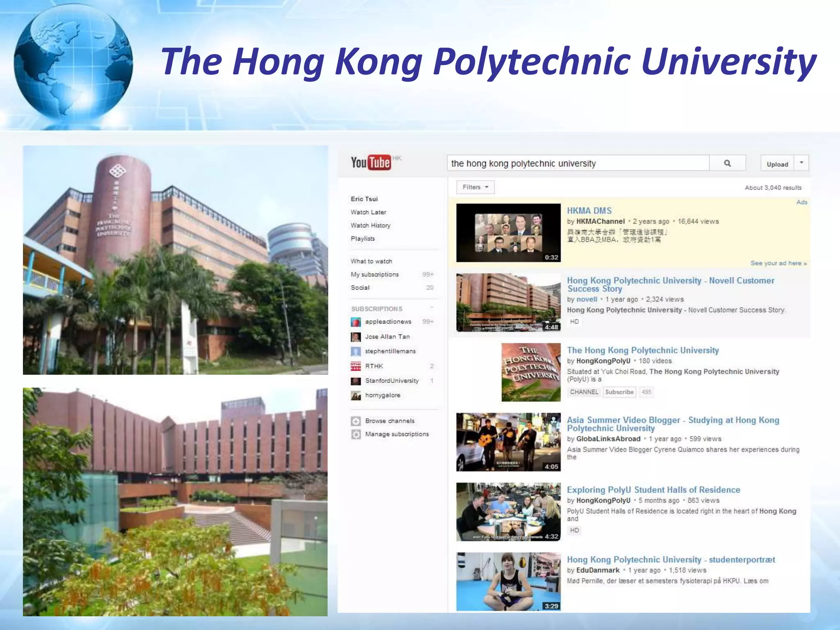Click the Browse channels plus icon

tap(356, 421)
